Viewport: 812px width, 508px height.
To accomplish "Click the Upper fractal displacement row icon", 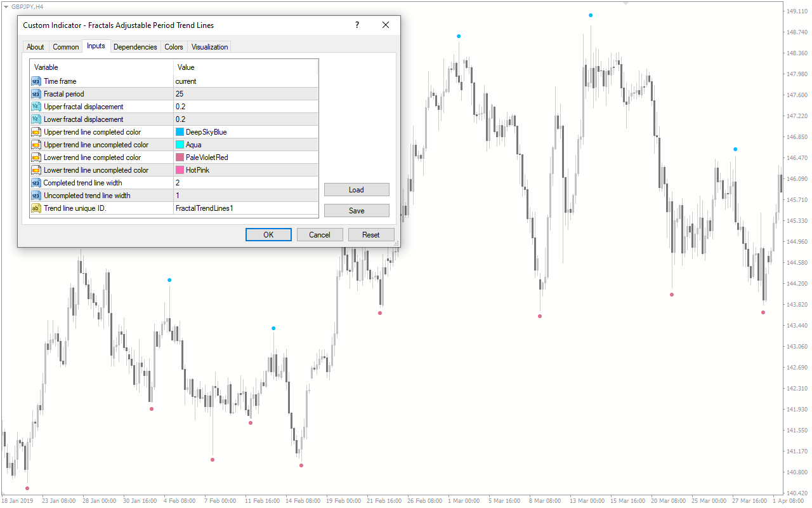I will click(36, 107).
